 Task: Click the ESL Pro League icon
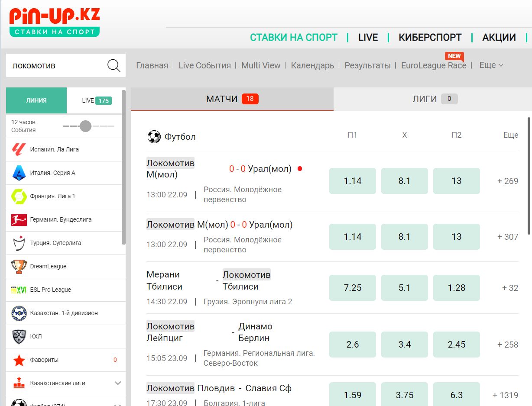[19, 290]
